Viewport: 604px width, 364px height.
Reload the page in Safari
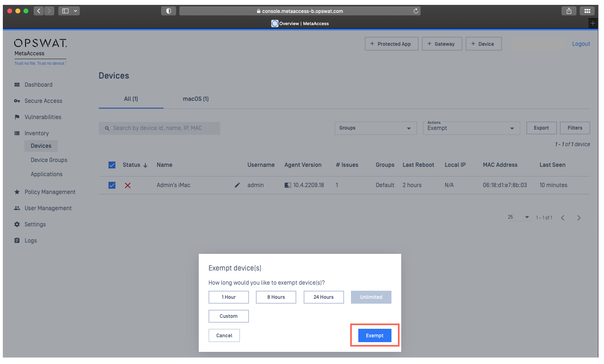pos(416,11)
